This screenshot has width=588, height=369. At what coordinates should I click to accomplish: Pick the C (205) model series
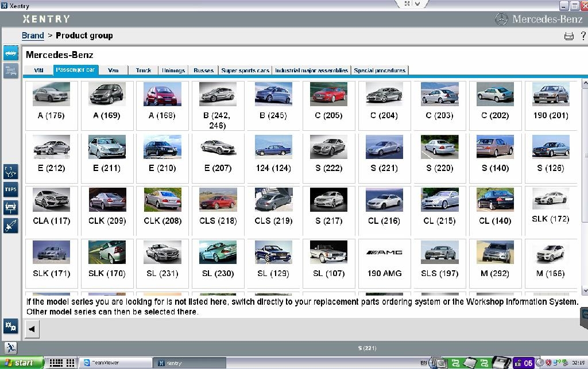coord(329,106)
